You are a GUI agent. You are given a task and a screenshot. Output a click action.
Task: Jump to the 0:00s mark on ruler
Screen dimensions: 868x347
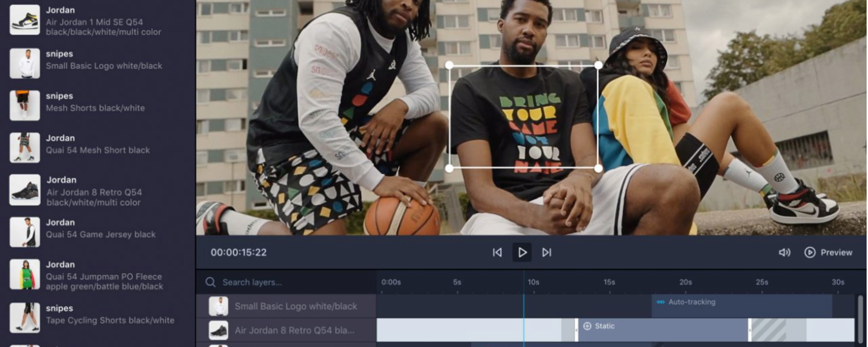391,282
